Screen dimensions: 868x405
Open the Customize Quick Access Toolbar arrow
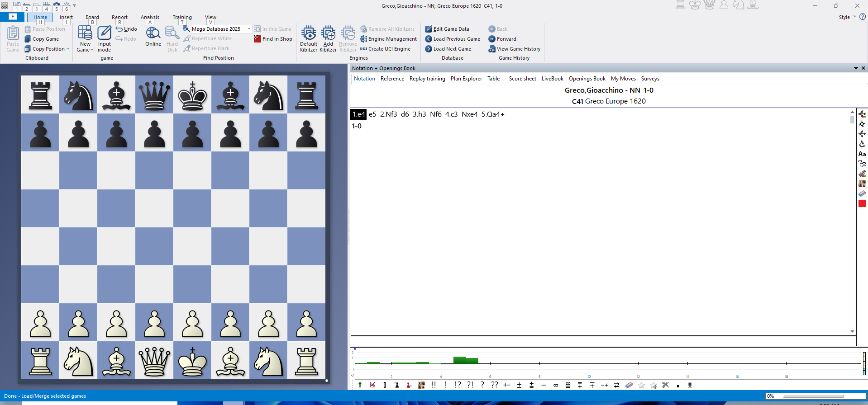point(75,6)
